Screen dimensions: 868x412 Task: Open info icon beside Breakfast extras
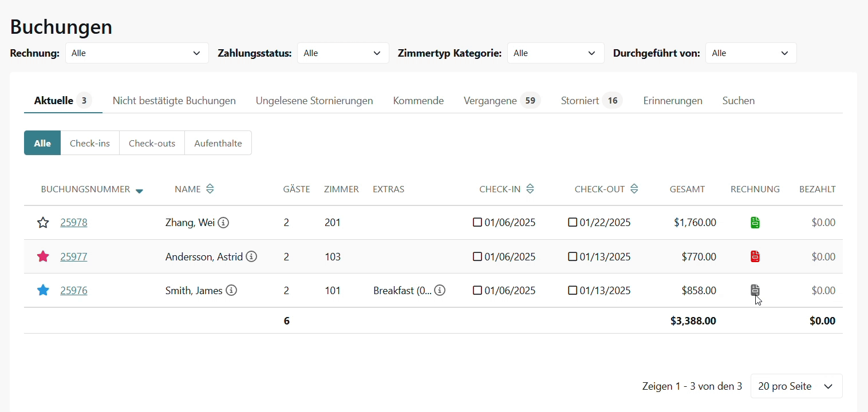pos(440,290)
